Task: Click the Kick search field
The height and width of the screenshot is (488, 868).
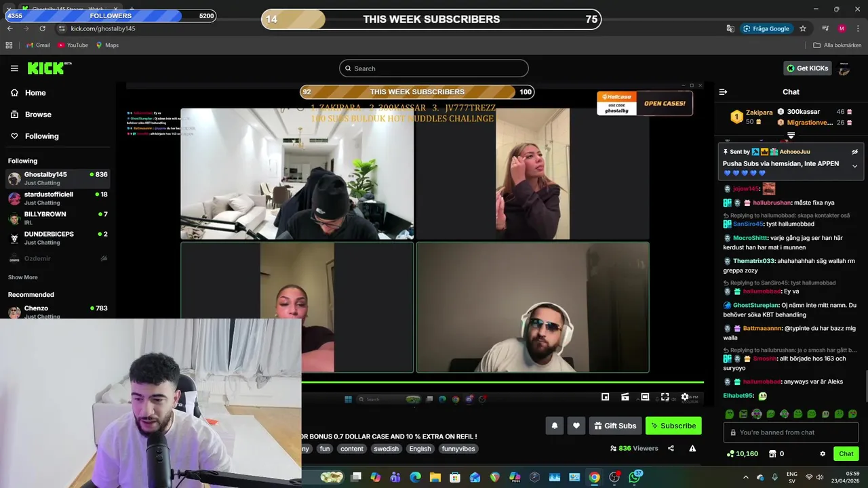Action: pos(433,68)
